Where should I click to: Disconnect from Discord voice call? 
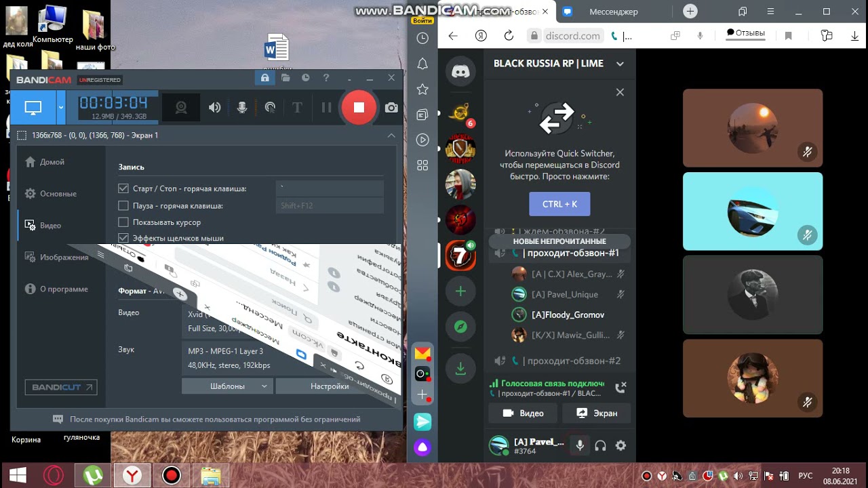tap(620, 387)
